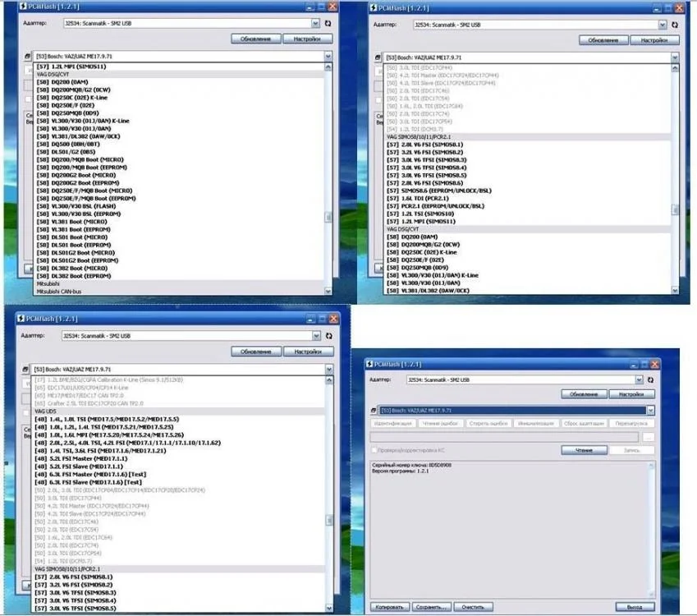Select [48] 1.4L TSI, 3.6L FSI (MED17.1.6/MED17.1.21)

(100, 451)
